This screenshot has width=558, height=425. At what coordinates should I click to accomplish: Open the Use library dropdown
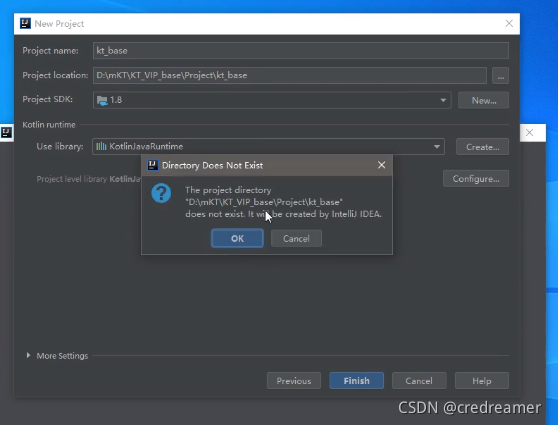point(268,147)
